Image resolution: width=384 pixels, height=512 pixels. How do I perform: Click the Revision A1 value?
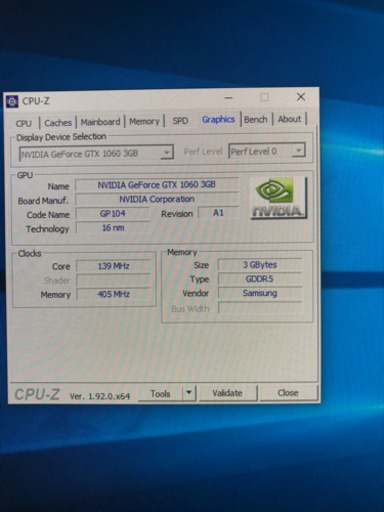tap(218, 213)
